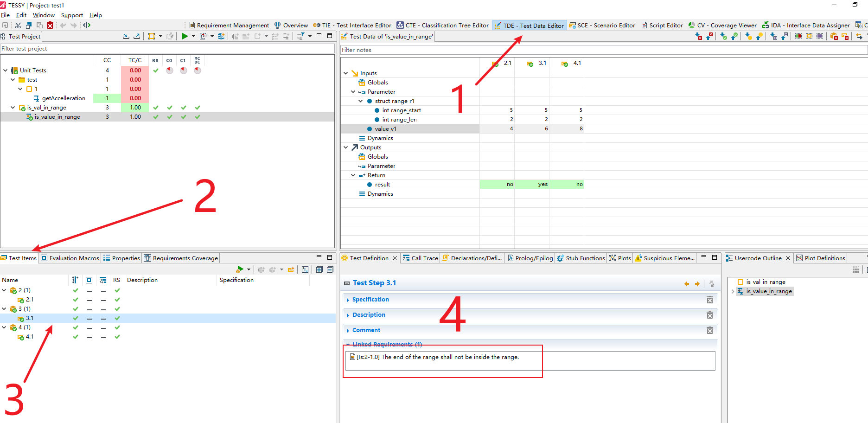
Task: Click the filter icon in the Test Project toolbar
Action: point(301,36)
